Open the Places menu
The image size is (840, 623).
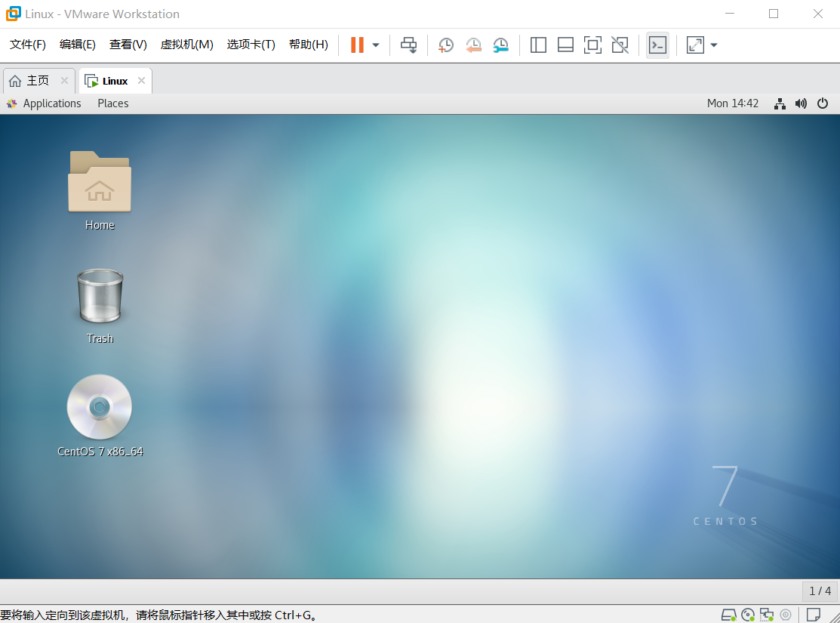pos(113,103)
